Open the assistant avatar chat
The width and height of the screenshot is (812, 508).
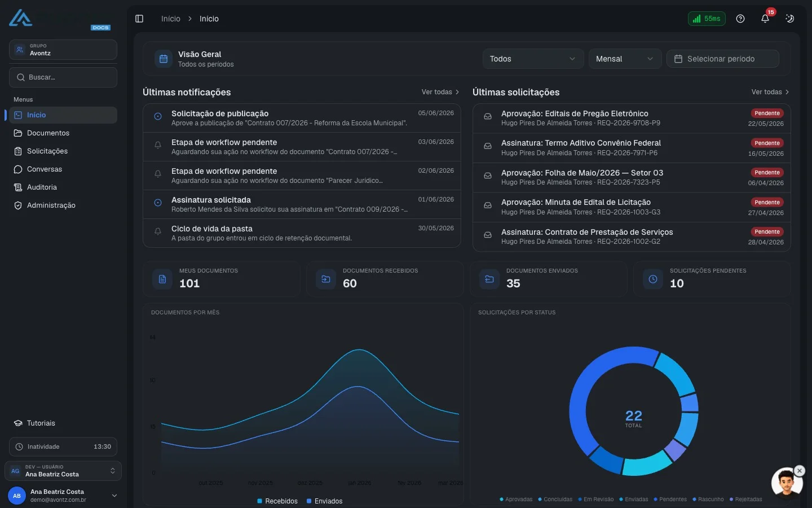pyautogui.click(x=786, y=484)
